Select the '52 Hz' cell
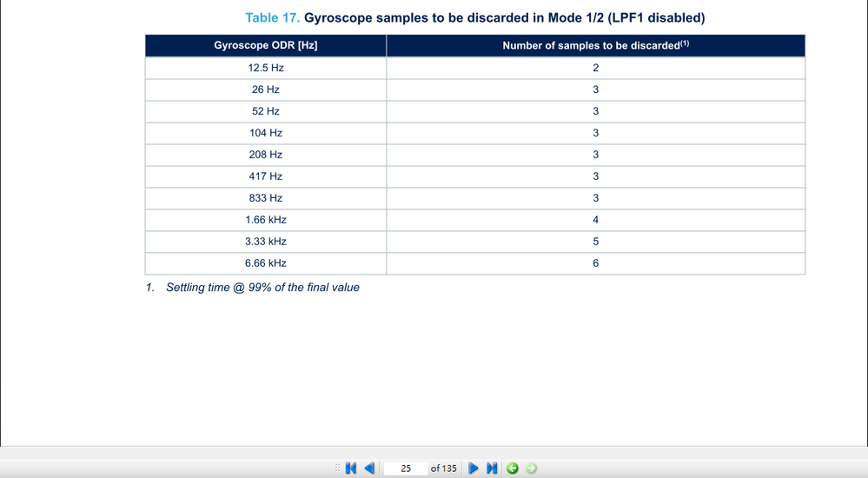 266,110
